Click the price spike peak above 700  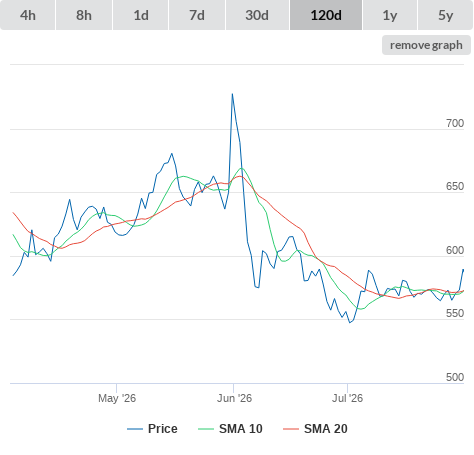[x=232, y=94]
